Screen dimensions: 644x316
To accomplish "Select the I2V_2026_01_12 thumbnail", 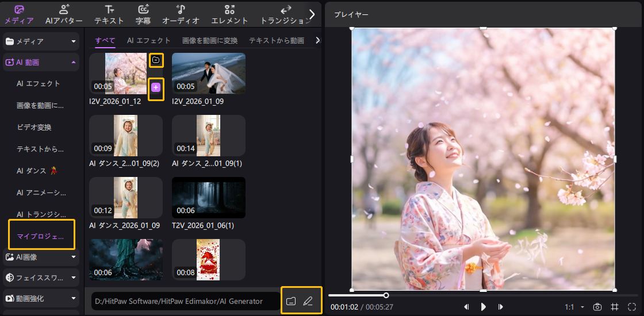I will (126, 74).
